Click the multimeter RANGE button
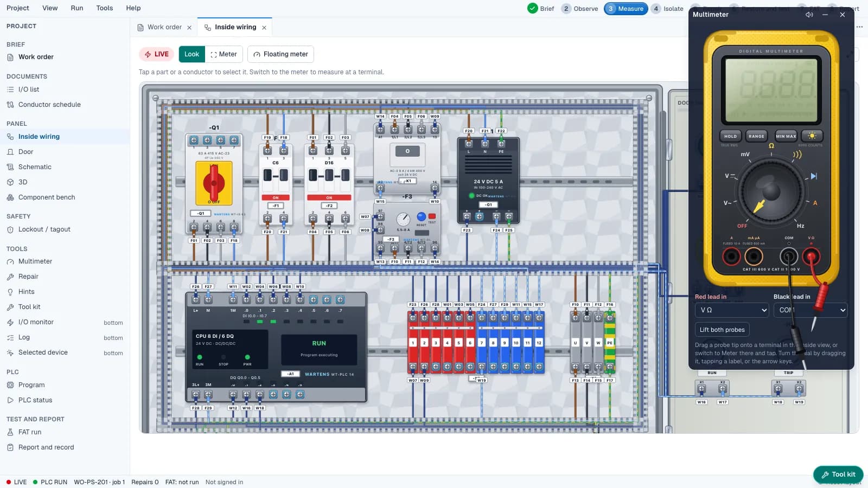Viewport: 868px width, 488px height. click(756, 136)
